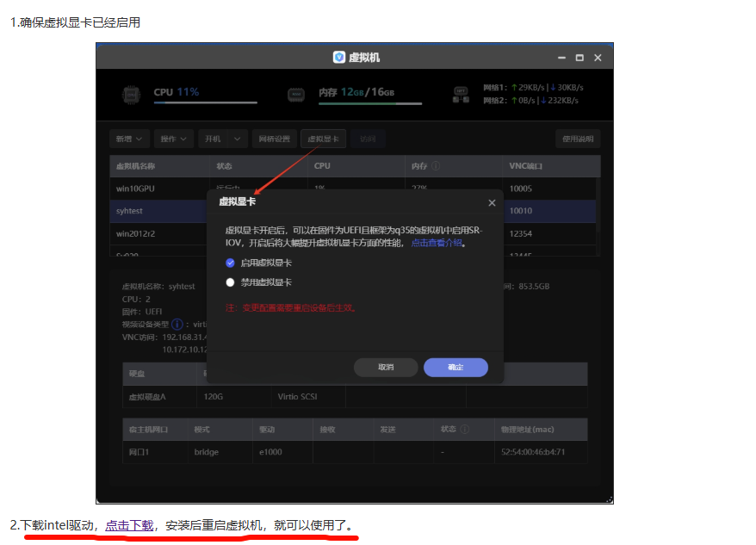Select 启用虚拟显卡 radio option
This screenshot has height=545, width=756.
point(230,263)
